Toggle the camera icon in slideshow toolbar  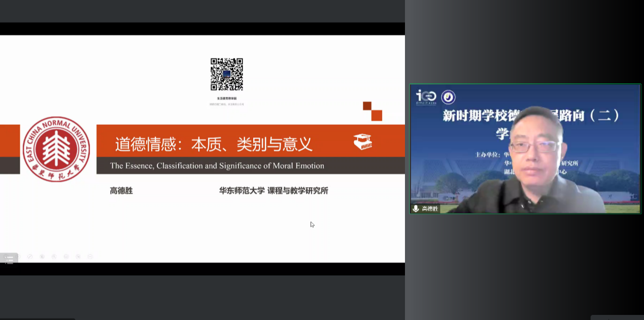[x=78, y=257]
